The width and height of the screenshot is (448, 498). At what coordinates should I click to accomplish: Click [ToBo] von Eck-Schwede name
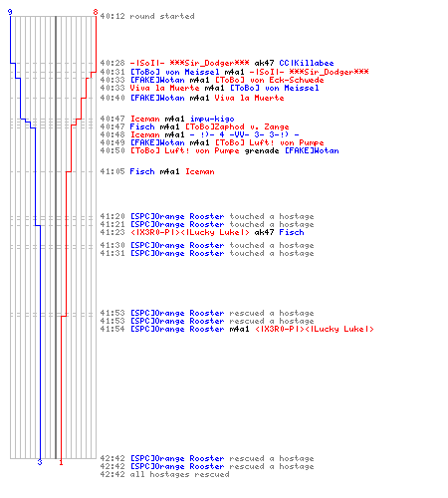click(269, 80)
